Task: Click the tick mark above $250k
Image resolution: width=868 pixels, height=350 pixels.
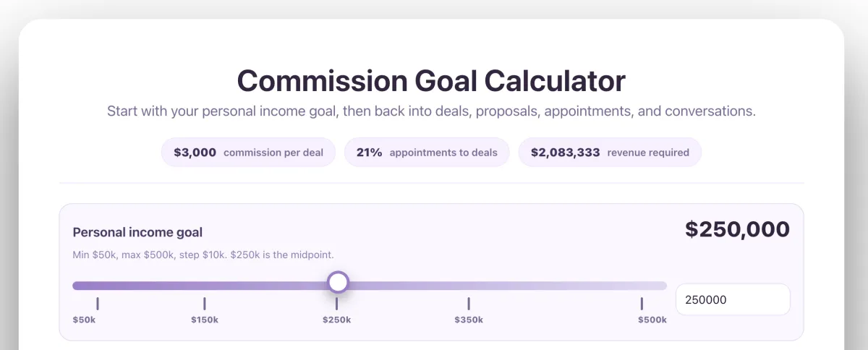Action: click(x=337, y=304)
